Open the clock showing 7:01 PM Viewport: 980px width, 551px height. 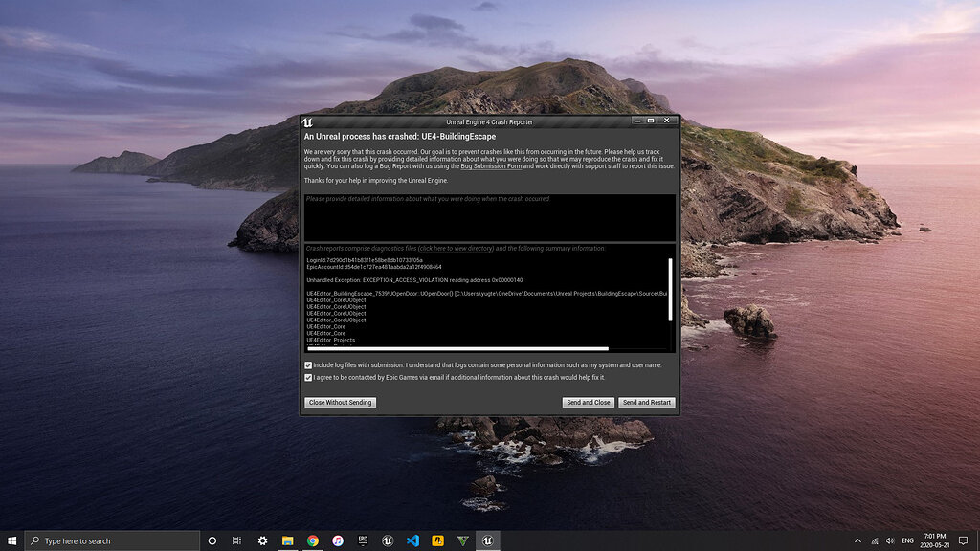(x=934, y=540)
